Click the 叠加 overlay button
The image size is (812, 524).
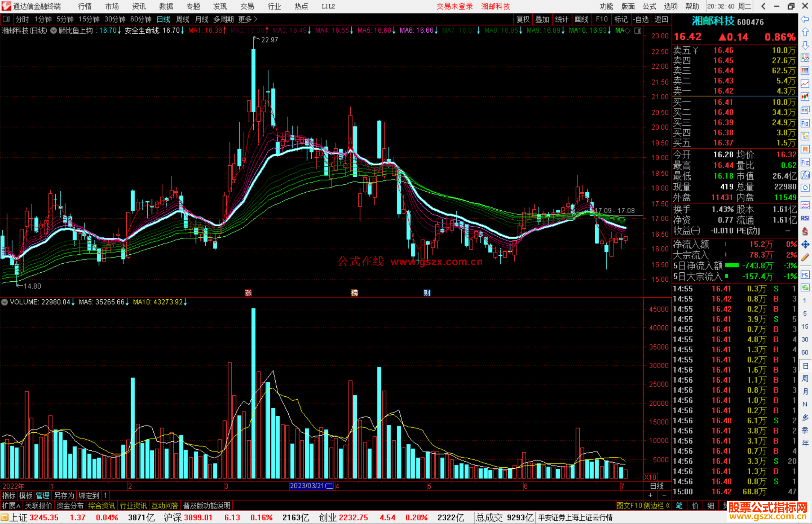(542, 19)
